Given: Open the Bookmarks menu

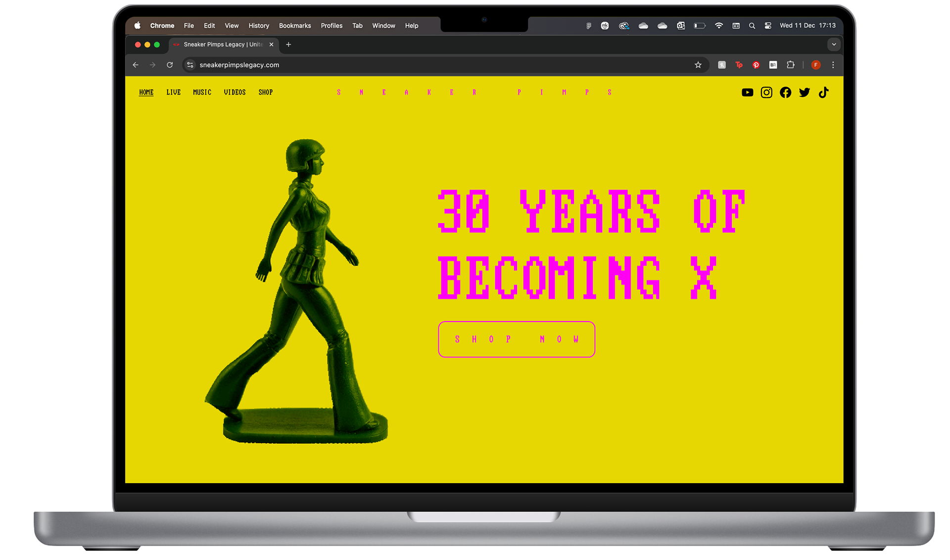Looking at the screenshot, I should 295,26.
